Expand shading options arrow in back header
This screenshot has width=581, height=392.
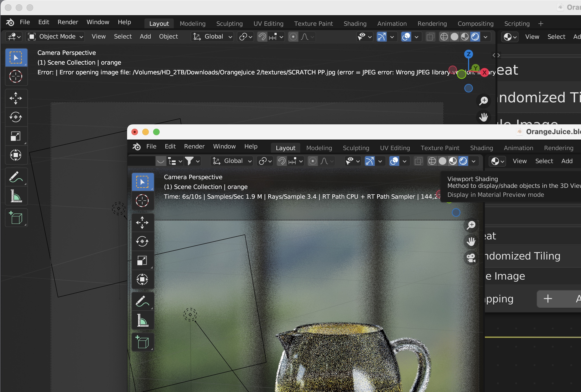(485, 37)
